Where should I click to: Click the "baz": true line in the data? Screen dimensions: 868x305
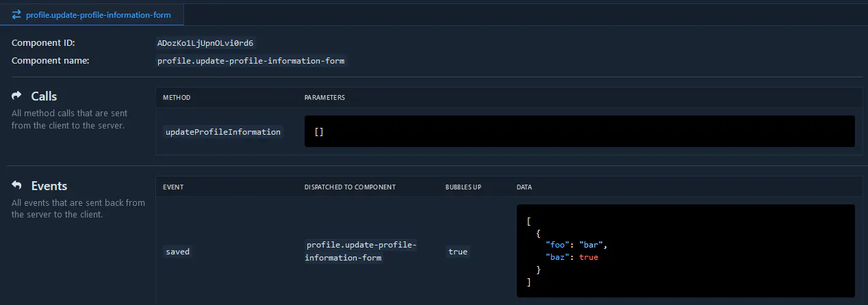click(x=572, y=257)
